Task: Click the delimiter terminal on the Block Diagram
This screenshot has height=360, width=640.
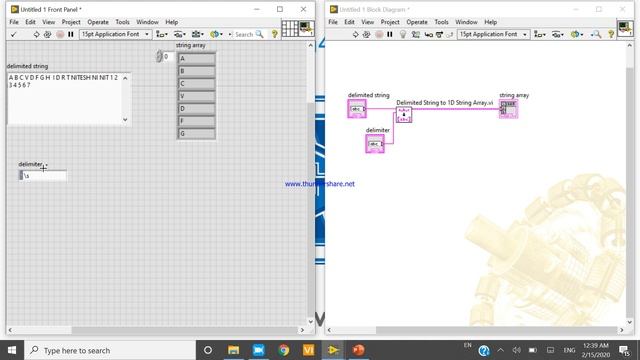Action: pos(375,144)
